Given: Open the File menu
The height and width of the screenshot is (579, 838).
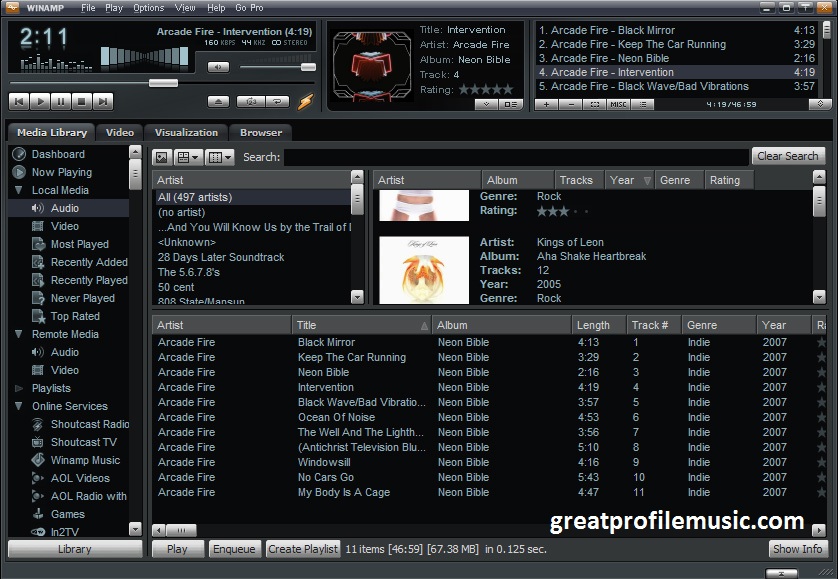Looking at the screenshot, I should [88, 7].
